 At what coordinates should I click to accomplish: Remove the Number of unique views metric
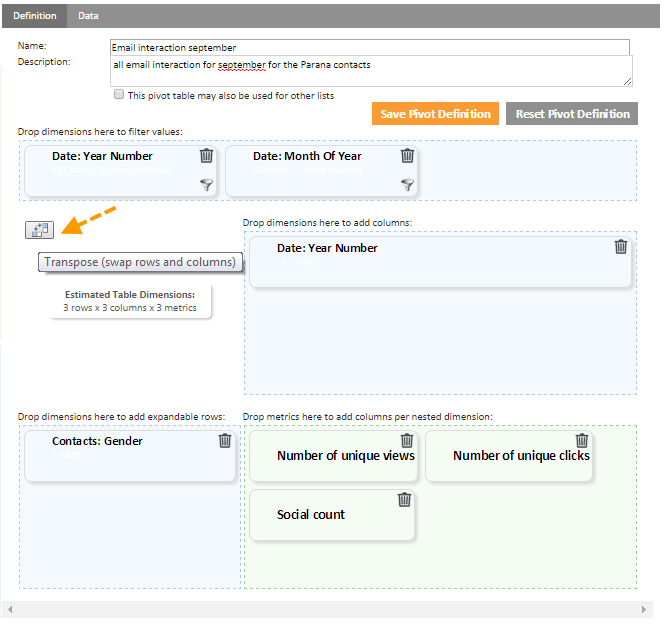click(x=407, y=440)
